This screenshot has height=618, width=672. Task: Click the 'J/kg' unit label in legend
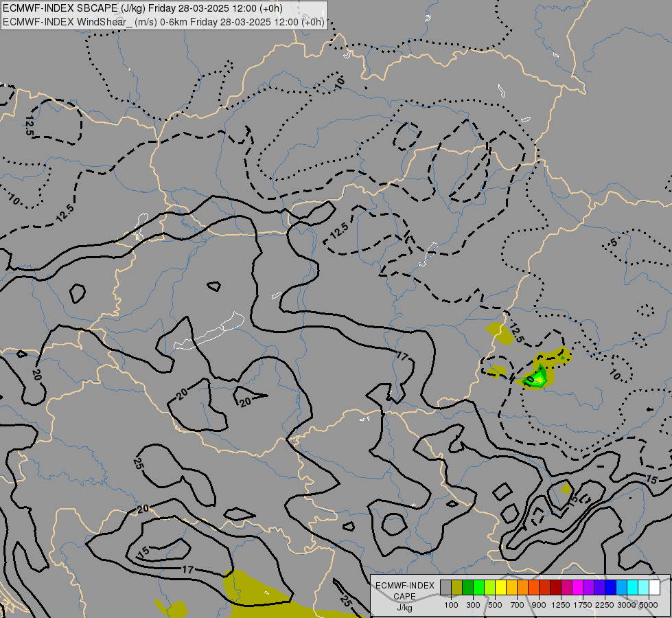[x=405, y=608]
